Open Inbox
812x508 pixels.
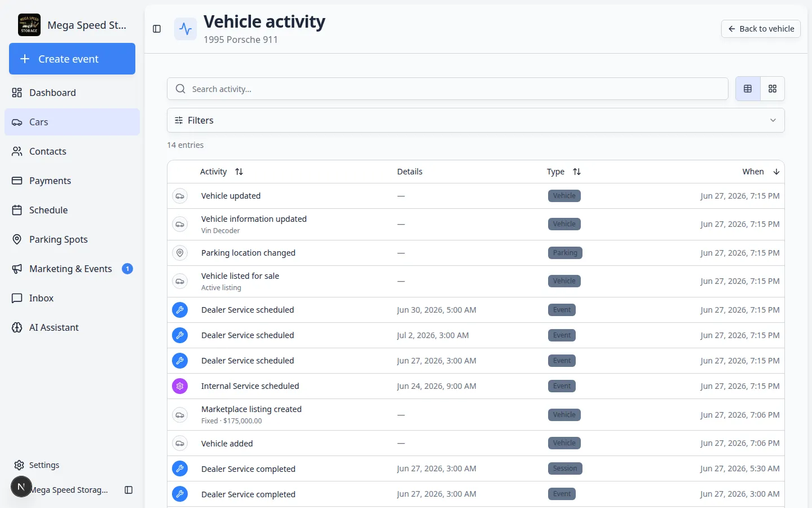(x=72, y=298)
